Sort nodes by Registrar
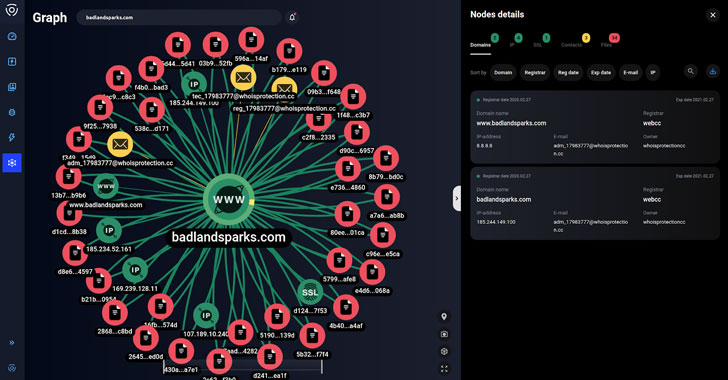 pos(535,72)
